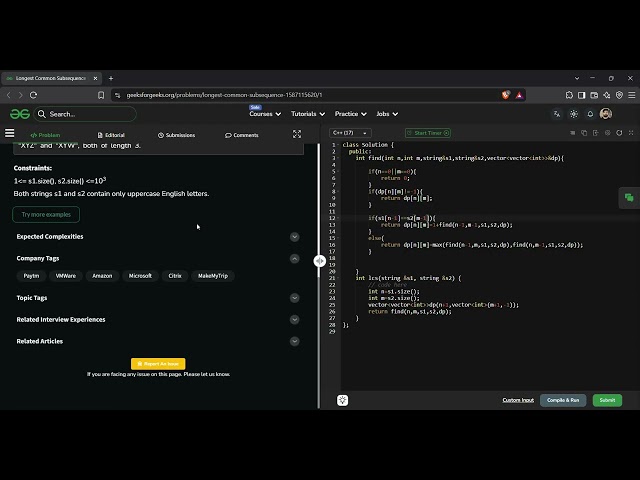The image size is (640, 480).
Task: Open the Practice dropdown menu
Action: tap(350, 114)
